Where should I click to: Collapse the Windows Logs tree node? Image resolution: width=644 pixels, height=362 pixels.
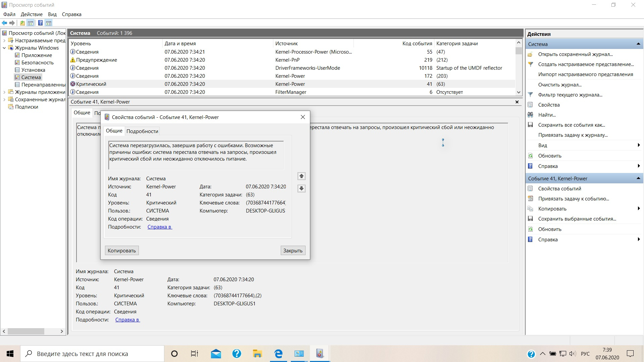(x=4, y=48)
